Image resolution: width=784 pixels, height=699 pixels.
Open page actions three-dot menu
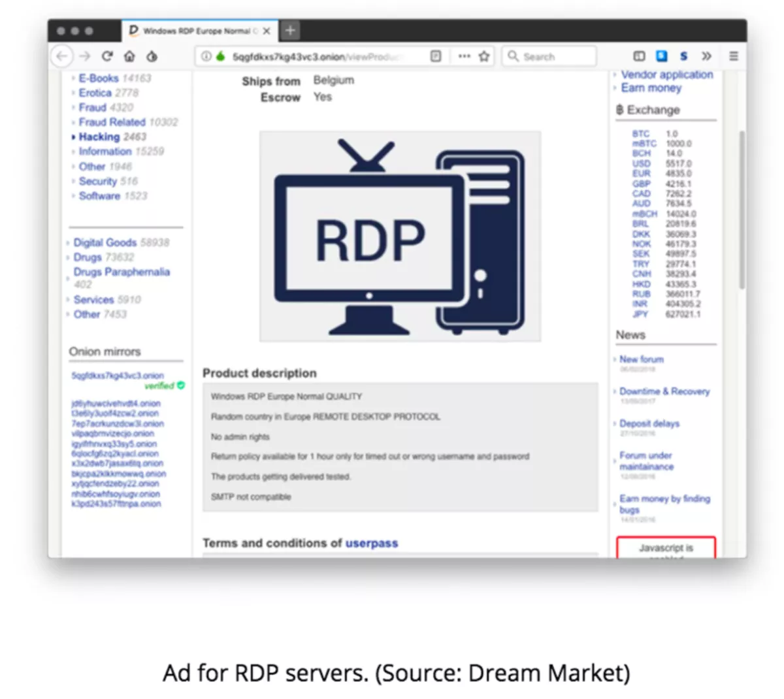coord(464,56)
